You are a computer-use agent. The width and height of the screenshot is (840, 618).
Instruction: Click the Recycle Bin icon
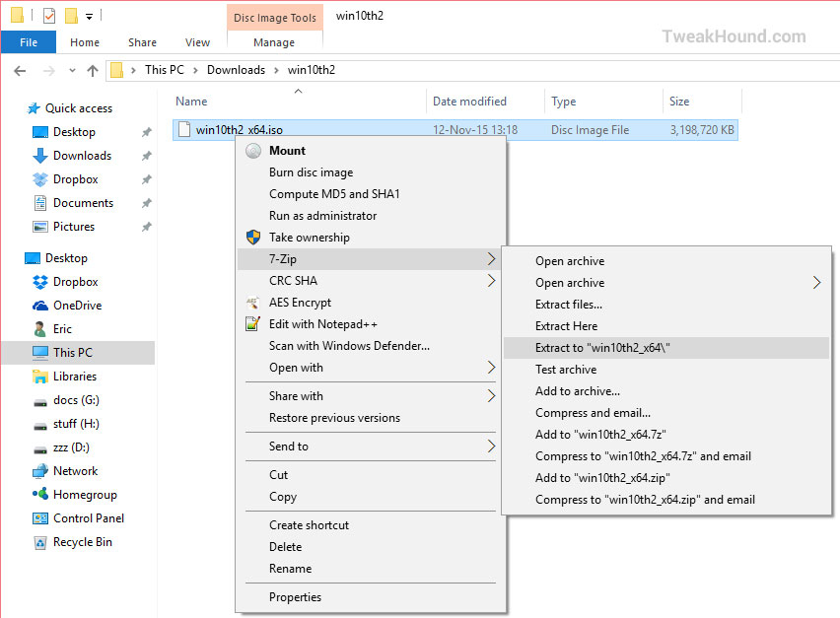tap(40, 542)
